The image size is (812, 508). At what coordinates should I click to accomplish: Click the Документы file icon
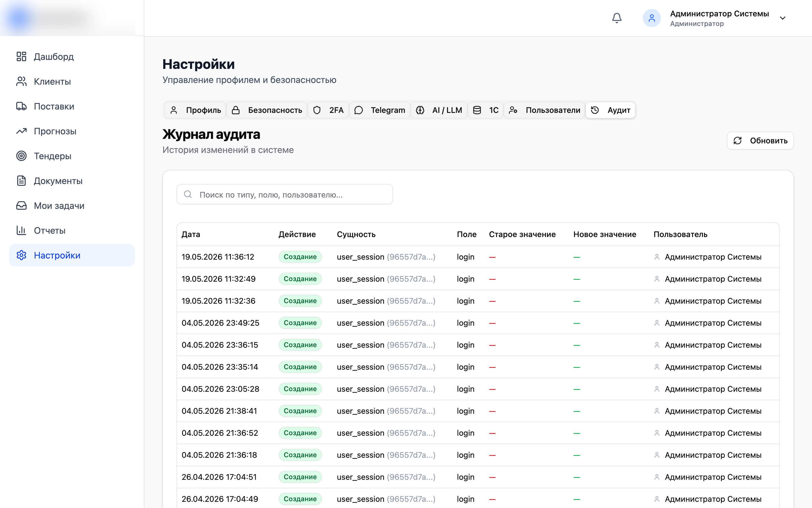pyautogui.click(x=21, y=181)
